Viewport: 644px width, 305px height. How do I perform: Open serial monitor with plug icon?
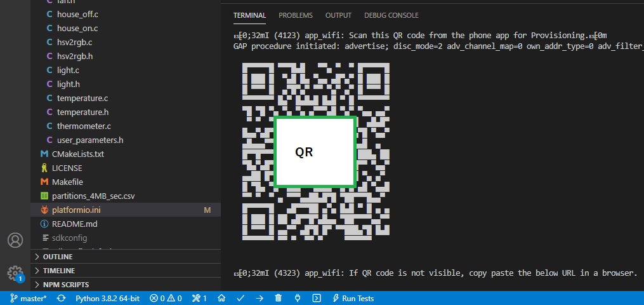[x=298, y=298]
